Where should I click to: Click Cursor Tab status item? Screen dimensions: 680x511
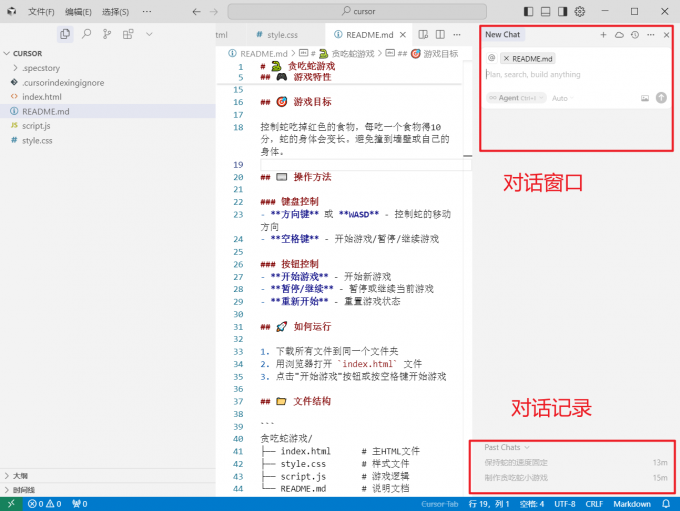click(x=440, y=504)
